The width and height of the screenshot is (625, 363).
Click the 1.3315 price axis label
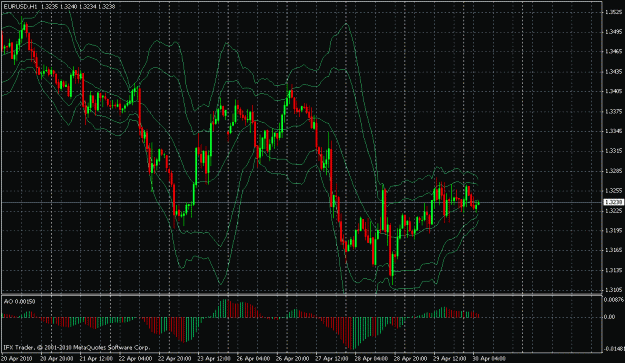(x=613, y=151)
